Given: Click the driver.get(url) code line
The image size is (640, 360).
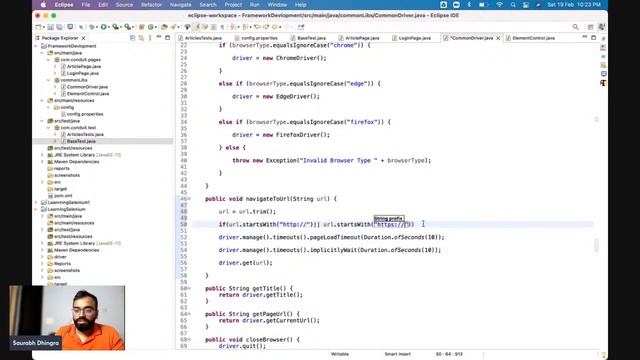Looking at the screenshot, I should click(245, 263).
